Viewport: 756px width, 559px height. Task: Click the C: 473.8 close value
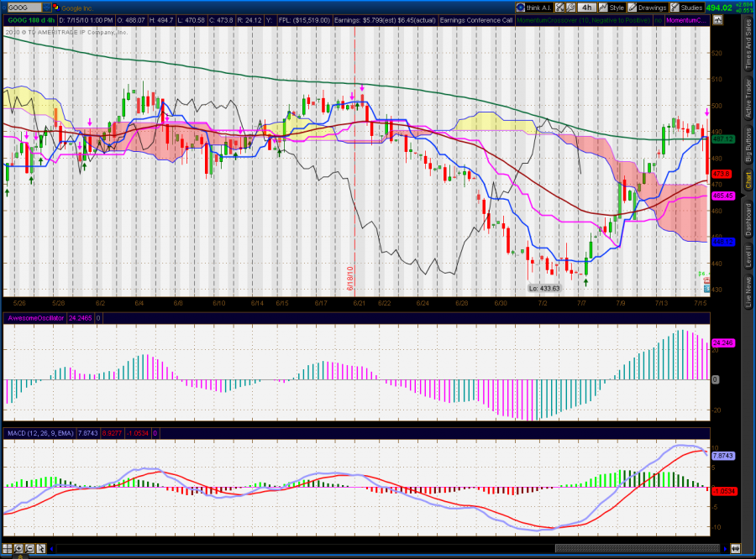click(x=221, y=20)
